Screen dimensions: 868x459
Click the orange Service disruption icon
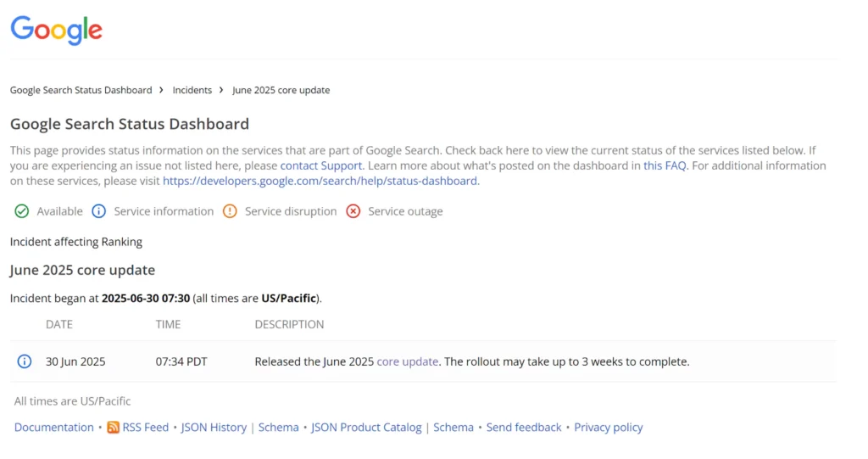(230, 211)
